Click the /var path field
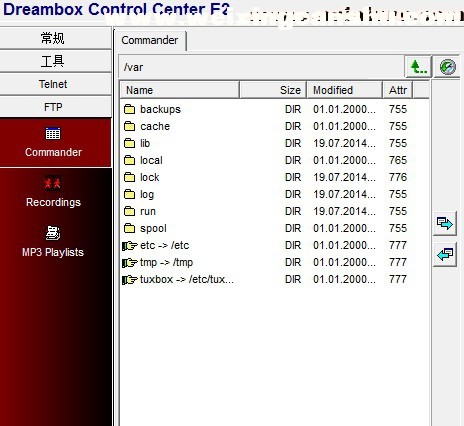The width and height of the screenshot is (464, 426). click(x=261, y=67)
